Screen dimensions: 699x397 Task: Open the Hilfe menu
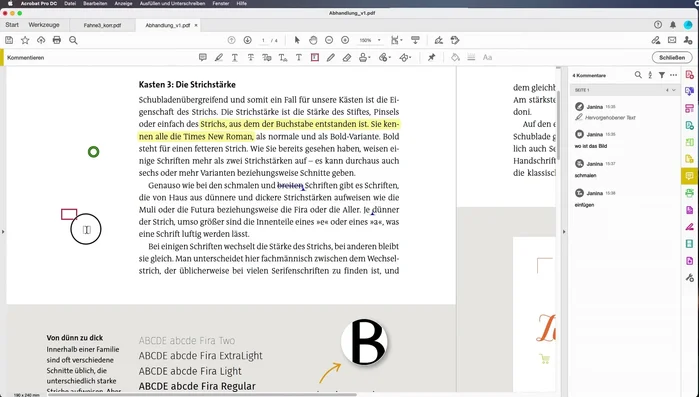(242, 3)
